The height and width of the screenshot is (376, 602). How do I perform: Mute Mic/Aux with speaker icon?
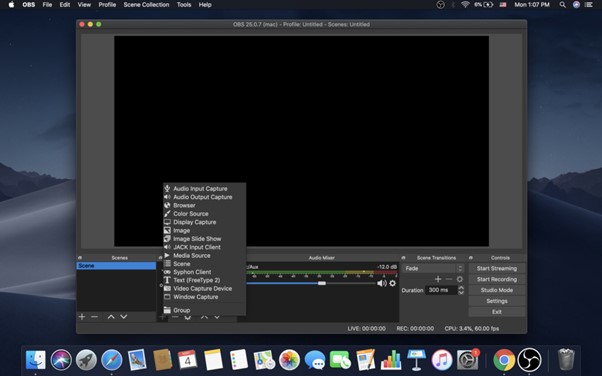(x=382, y=283)
